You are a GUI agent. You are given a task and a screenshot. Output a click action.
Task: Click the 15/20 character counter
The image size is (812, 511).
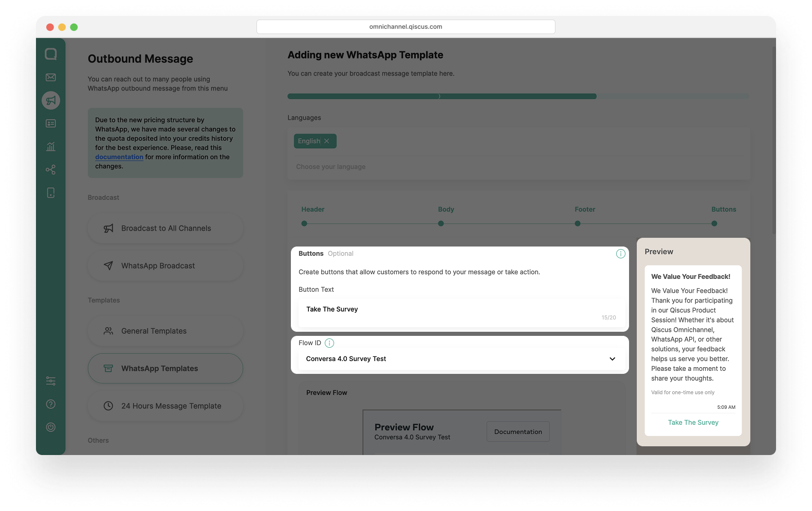click(609, 318)
